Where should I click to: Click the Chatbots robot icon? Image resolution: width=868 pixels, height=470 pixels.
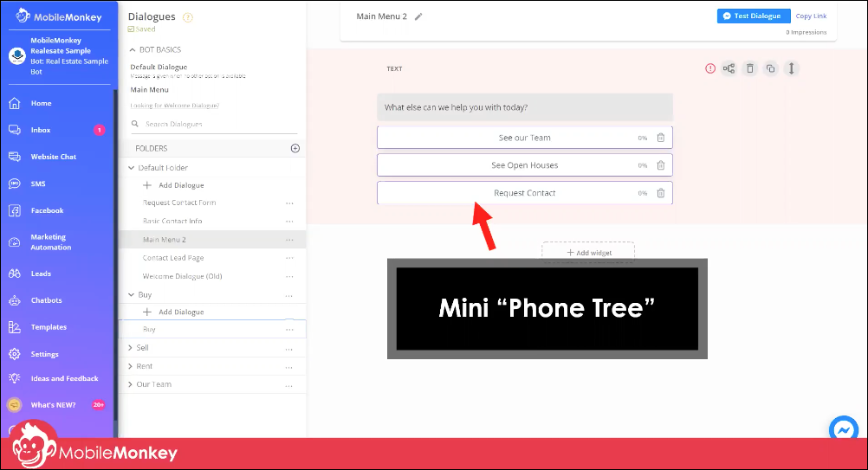pos(15,301)
